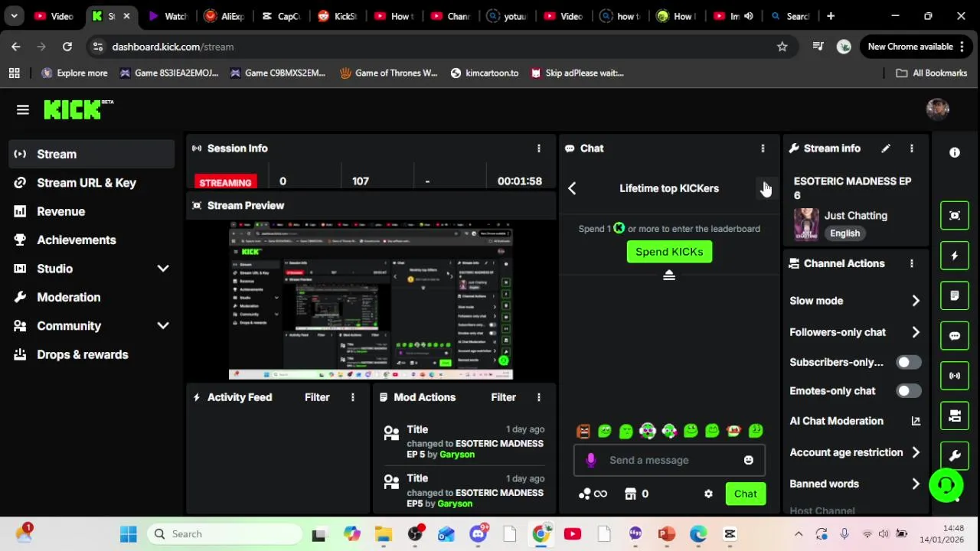Open Drops & rewards page
The image size is (980, 551).
[x=92, y=354]
